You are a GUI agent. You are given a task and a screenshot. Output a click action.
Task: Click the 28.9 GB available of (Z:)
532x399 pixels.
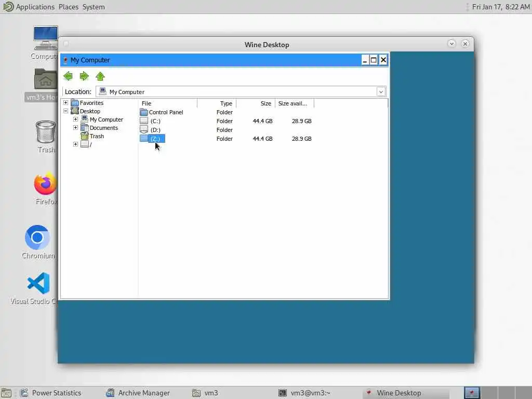pyautogui.click(x=302, y=138)
